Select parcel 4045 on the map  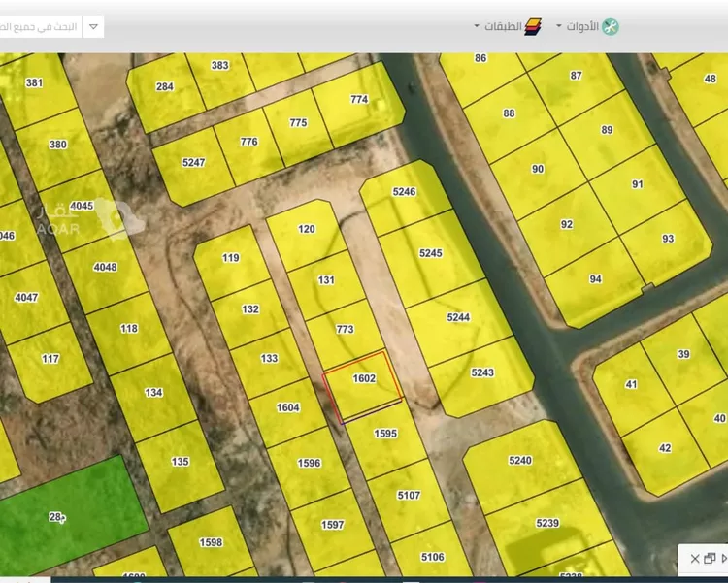tap(82, 211)
